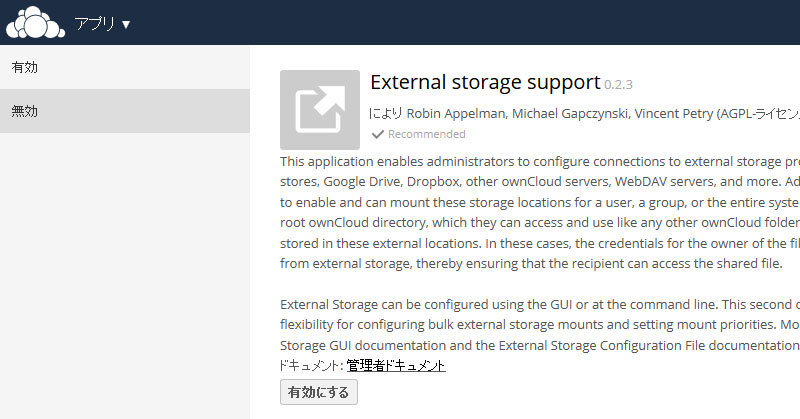
Task: Click author name Michael Gapczynski
Action: click(570, 113)
